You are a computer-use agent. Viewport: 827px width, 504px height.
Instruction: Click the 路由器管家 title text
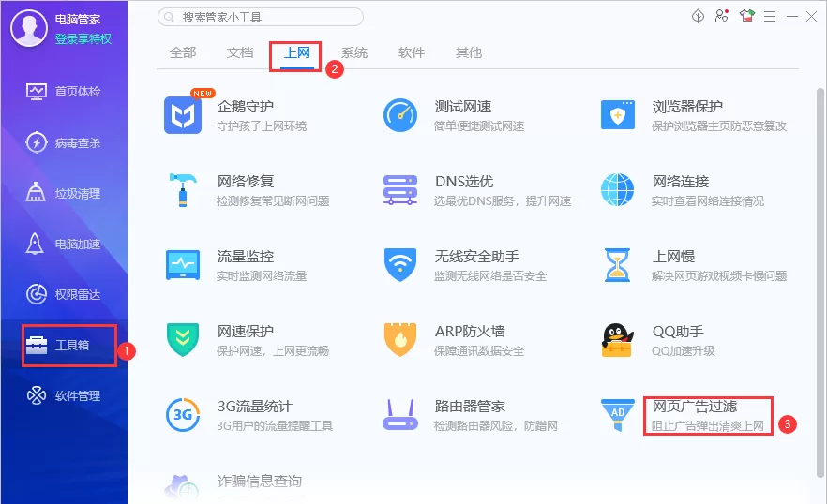pos(470,407)
